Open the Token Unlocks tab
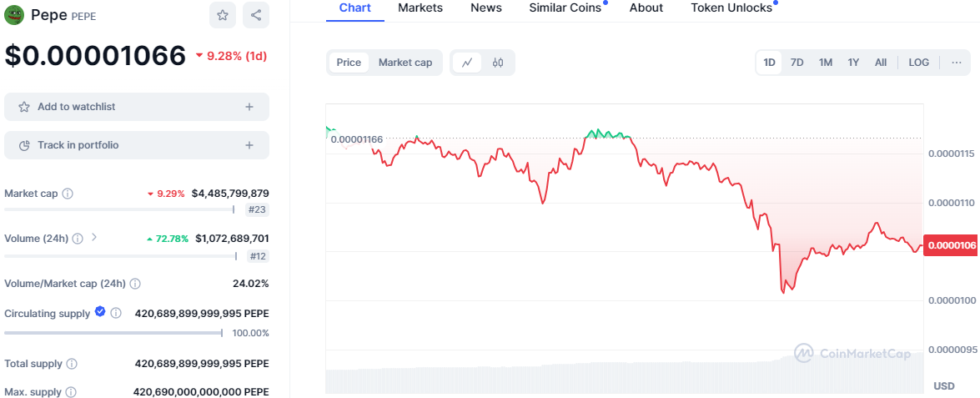Viewport: 980px width, 398px height. point(731,8)
